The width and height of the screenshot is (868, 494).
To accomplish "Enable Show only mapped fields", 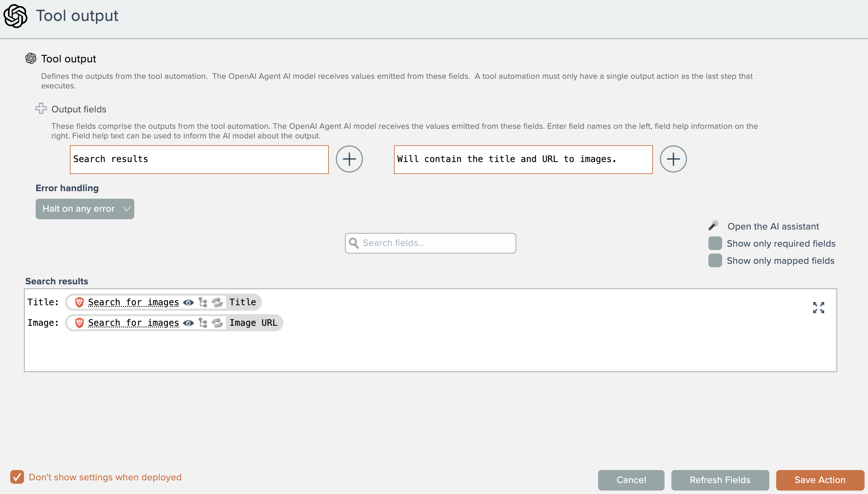I will 715,261.
